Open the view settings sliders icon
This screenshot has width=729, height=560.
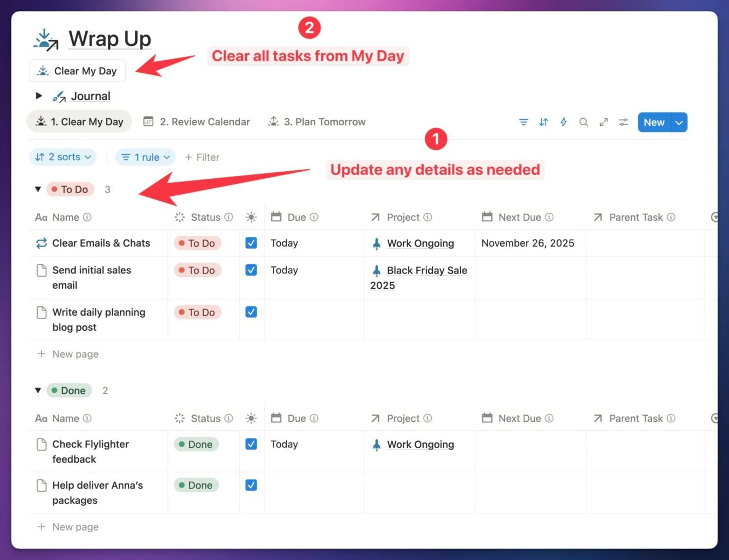[x=623, y=122]
